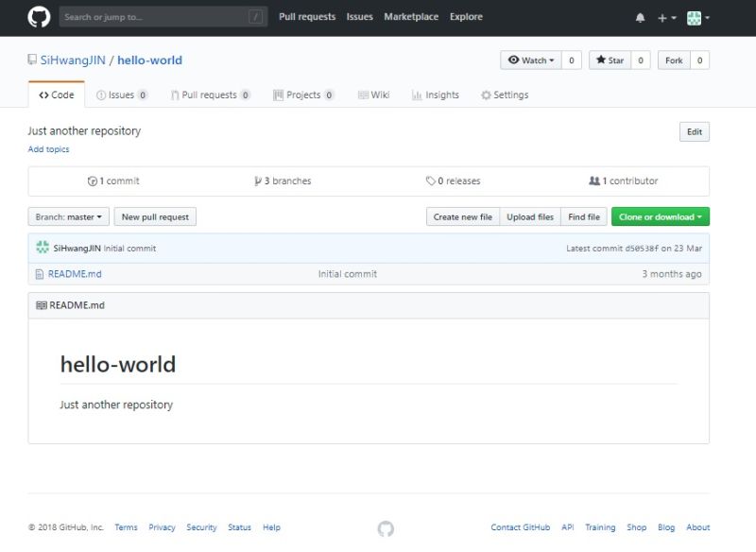Click the book icon in README.md header
This screenshot has width=756, height=552.
click(x=42, y=305)
